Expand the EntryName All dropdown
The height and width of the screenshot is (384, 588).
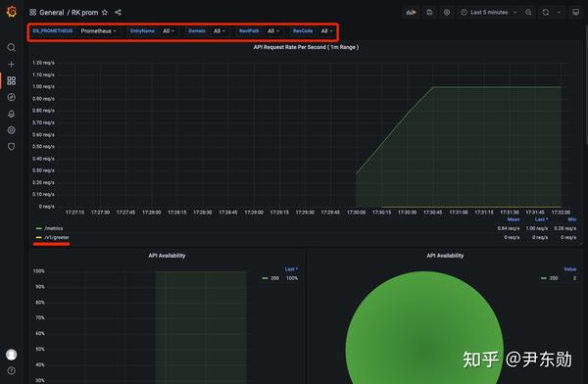[x=169, y=31]
